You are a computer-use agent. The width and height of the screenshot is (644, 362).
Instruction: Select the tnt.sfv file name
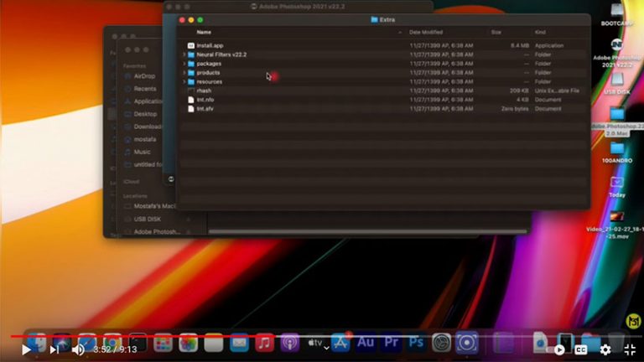pos(205,109)
